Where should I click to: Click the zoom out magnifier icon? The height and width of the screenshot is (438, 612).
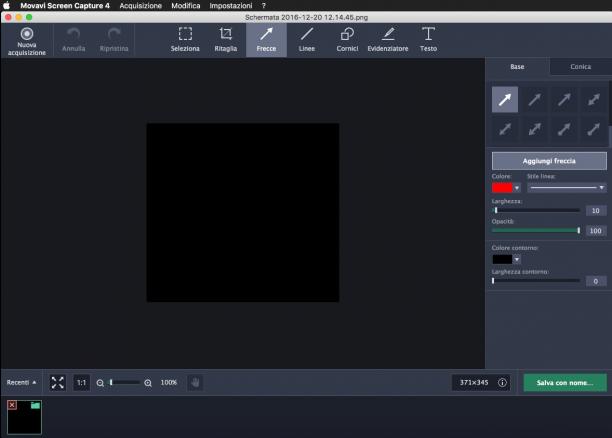click(100, 383)
